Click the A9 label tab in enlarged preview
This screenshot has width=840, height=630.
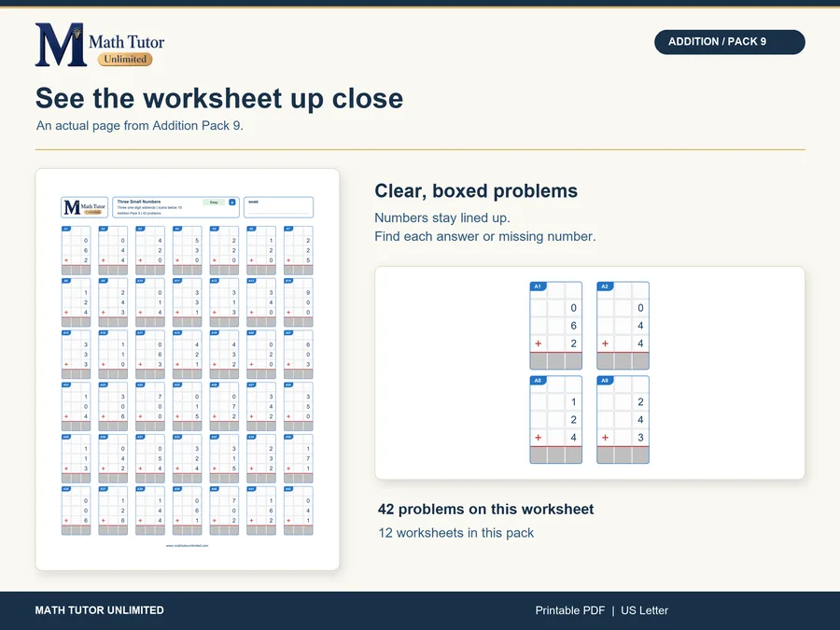click(x=605, y=381)
